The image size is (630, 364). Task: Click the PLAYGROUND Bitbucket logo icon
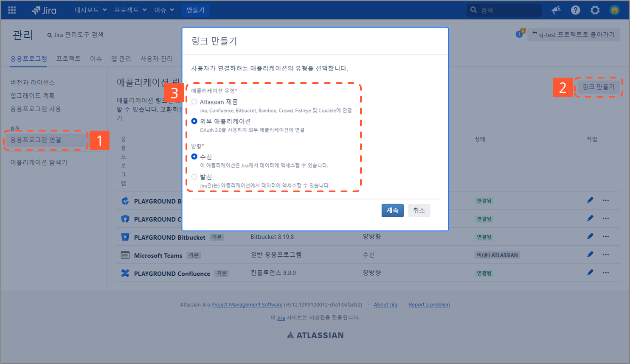pyautogui.click(x=125, y=237)
